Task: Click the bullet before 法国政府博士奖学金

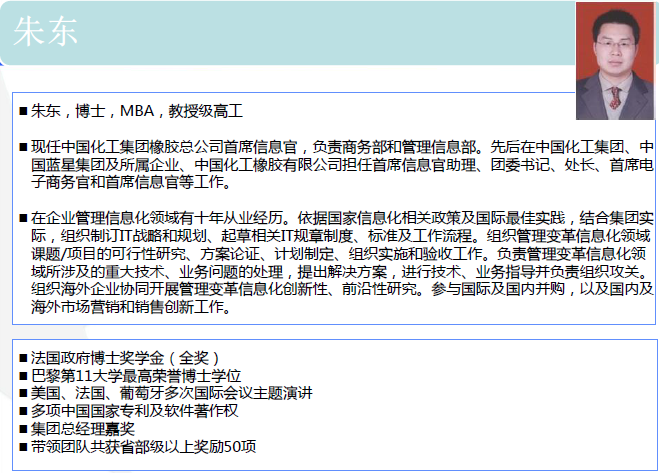Action: coord(23,357)
